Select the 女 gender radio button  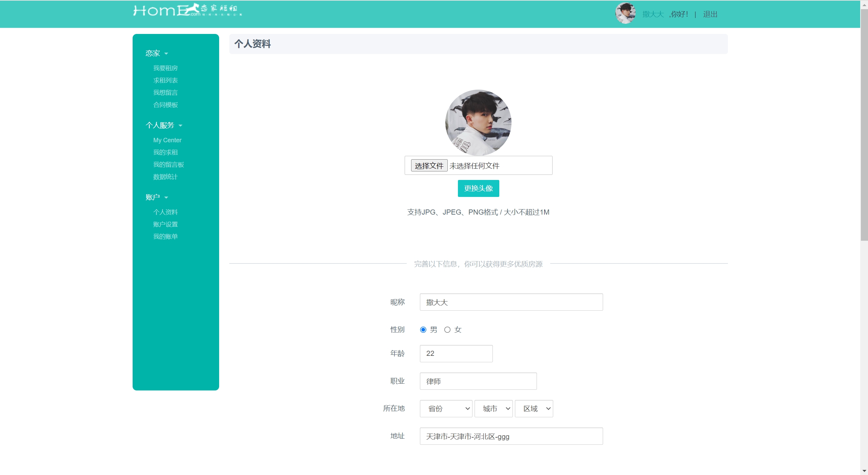coord(447,330)
